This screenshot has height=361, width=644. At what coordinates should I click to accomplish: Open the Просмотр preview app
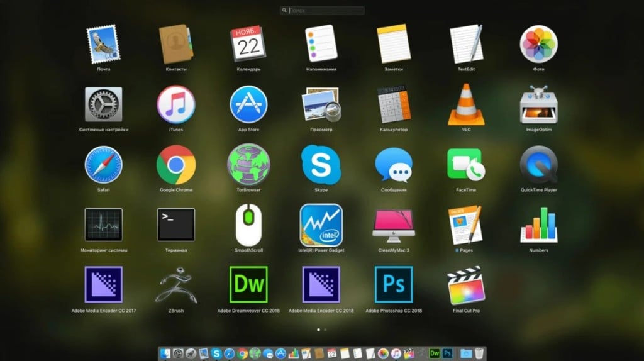coord(321,104)
